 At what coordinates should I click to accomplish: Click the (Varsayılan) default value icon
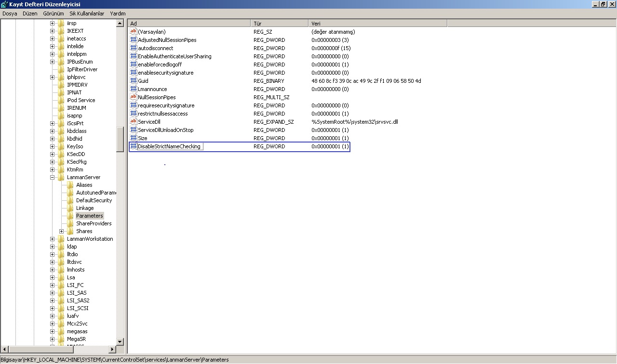(x=134, y=32)
